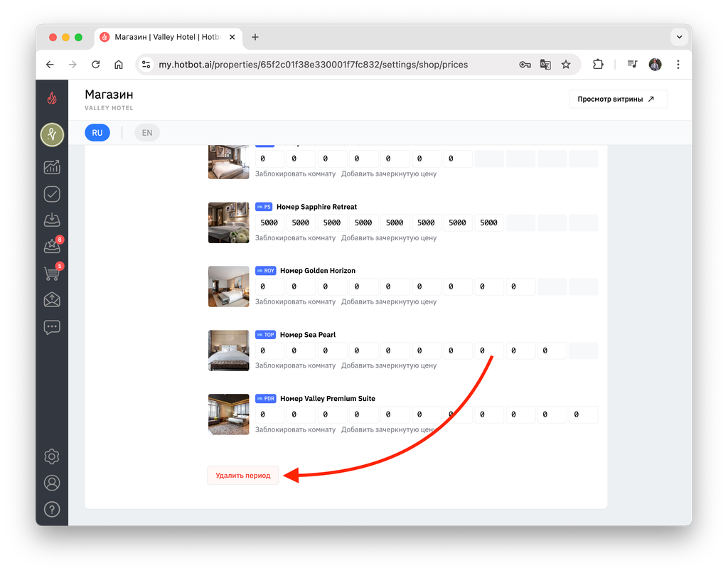This screenshot has height=573, width=728.
Task: Click Добавить зачеркнутую цену under Sapphire Retreat
Action: coord(389,237)
